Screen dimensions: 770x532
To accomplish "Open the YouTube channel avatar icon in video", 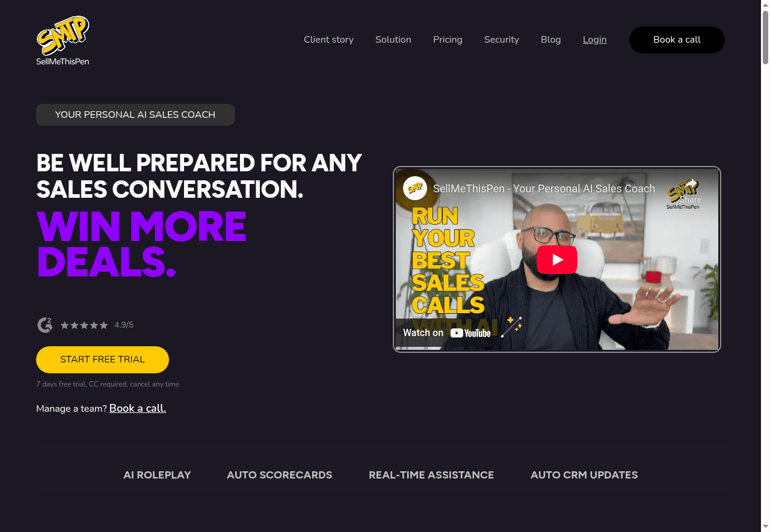I will [415, 189].
